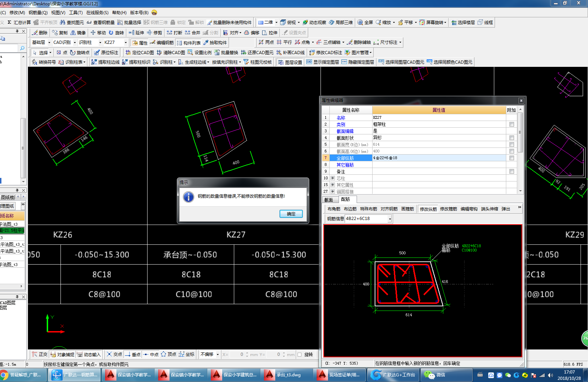Select the 旋转 rotate tool
The image size is (588, 382).
tap(116, 33)
